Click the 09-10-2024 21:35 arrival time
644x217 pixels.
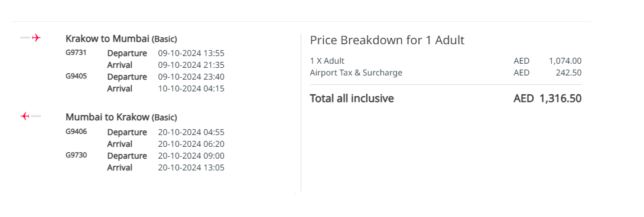[191, 65]
